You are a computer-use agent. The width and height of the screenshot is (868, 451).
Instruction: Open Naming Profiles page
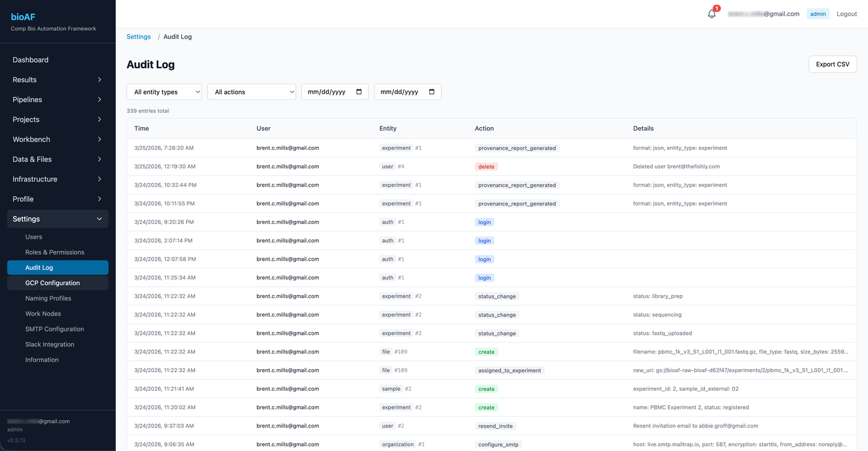click(58, 298)
